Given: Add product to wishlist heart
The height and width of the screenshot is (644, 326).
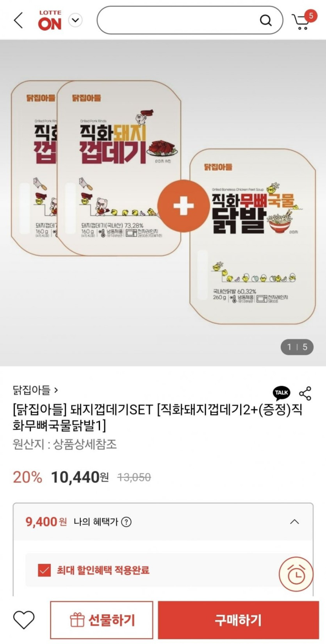Looking at the screenshot, I should [x=24, y=620].
